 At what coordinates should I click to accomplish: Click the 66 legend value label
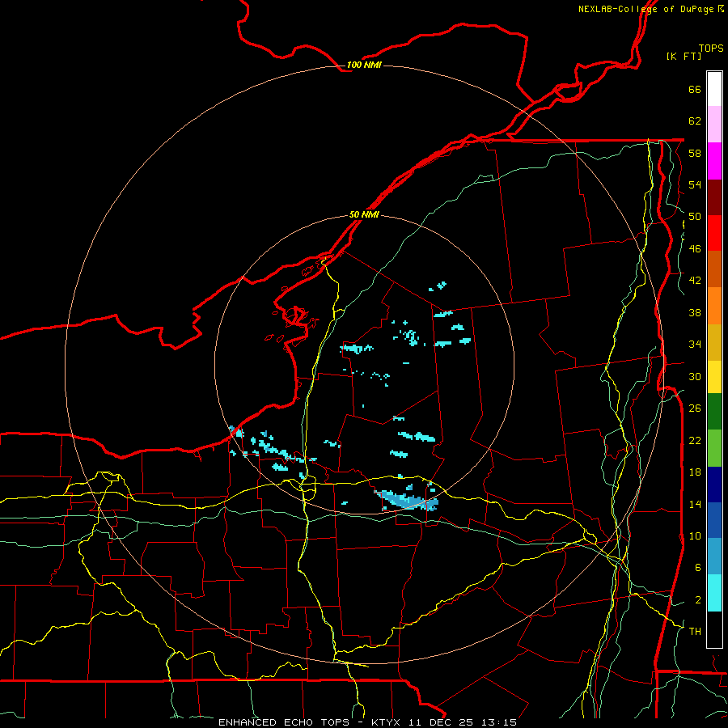pyautogui.click(x=695, y=89)
